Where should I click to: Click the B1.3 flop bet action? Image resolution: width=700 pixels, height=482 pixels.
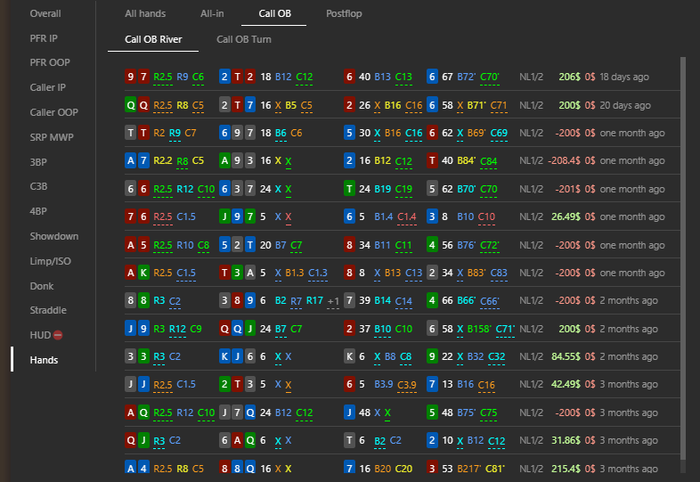pos(295,273)
